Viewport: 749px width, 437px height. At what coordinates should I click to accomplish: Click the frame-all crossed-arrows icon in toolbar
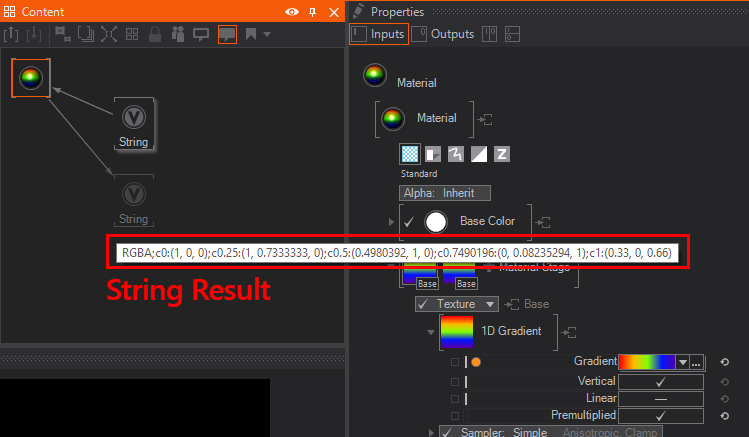coord(108,34)
